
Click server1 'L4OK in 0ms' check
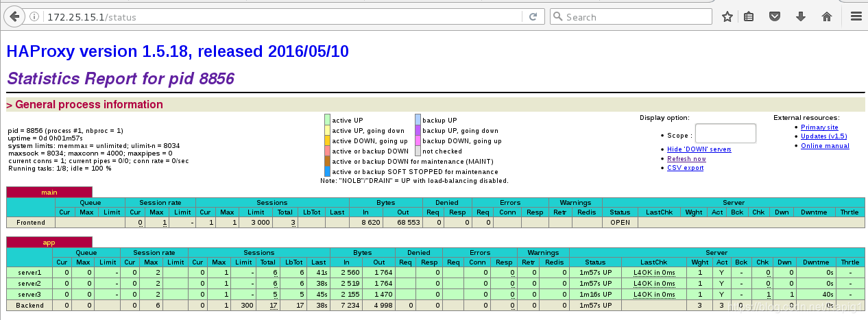click(653, 273)
